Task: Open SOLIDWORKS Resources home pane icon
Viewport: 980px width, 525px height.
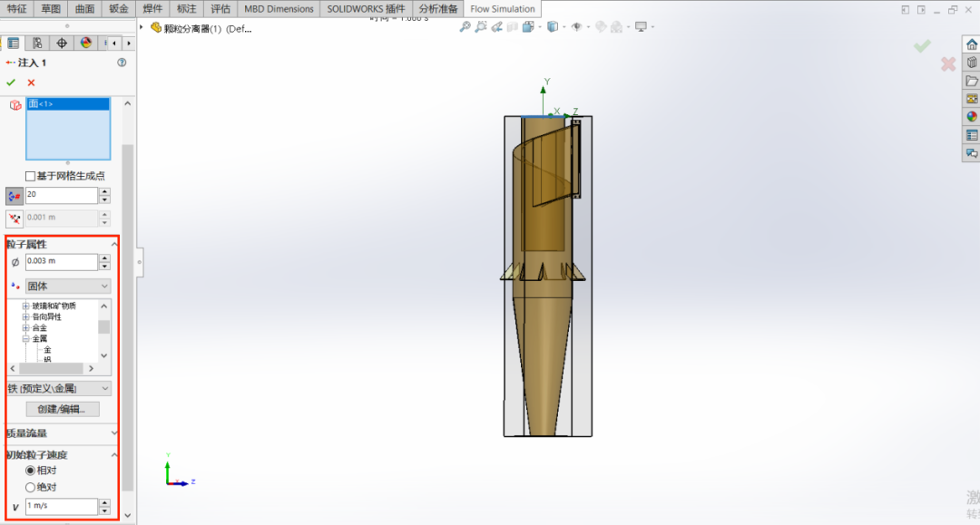Action: click(x=971, y=44)
